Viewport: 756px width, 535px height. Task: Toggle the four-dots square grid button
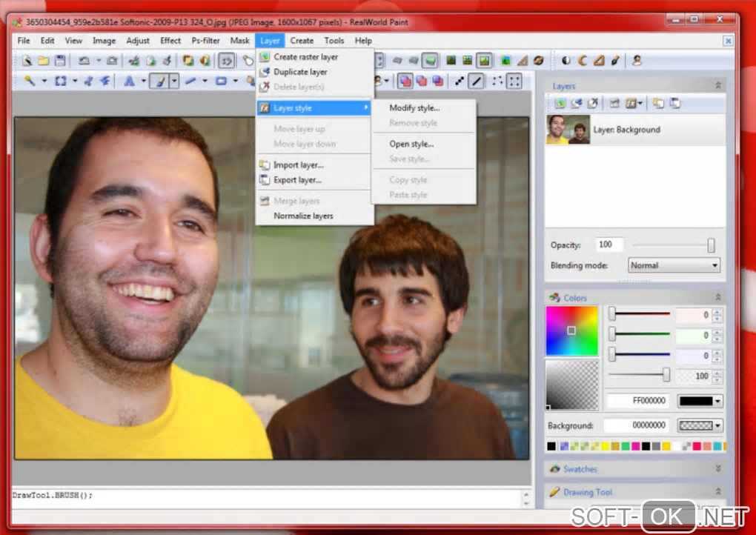[x=514, y=81]
